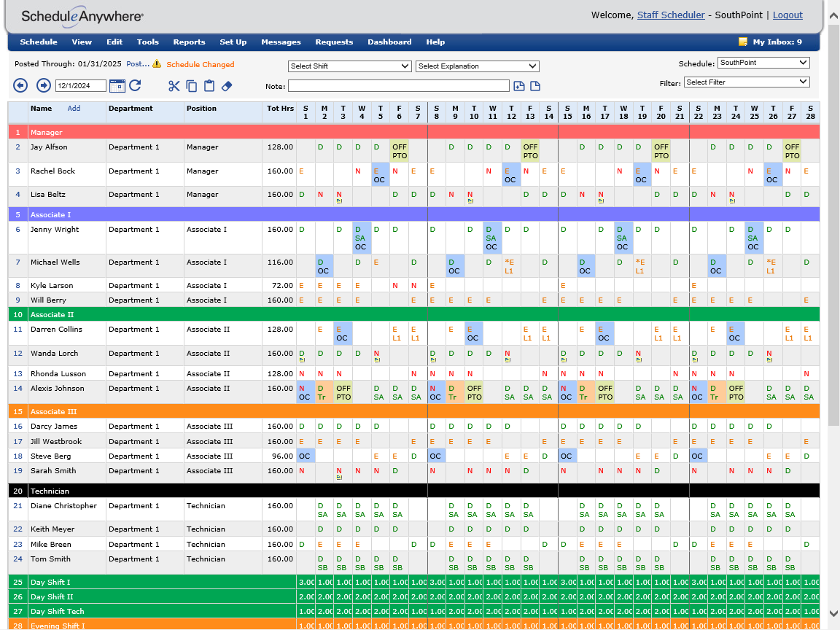Open the Select Explanation dropdown
This screenshot has height=630, width=840.
477,66
